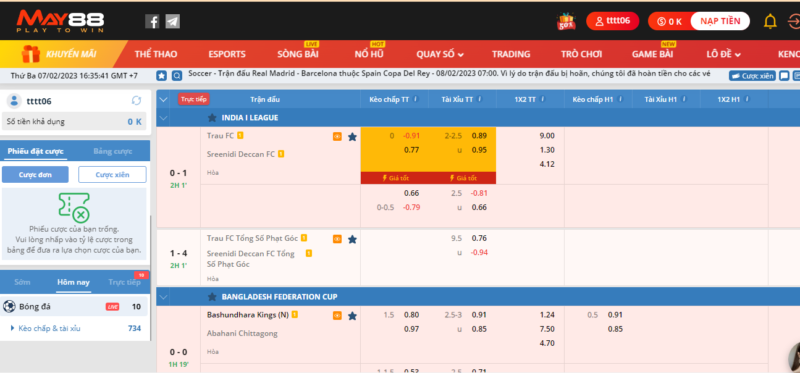Viewport: 800px width, 373px height.
Task: Open the THỂ THAO menu
Action: [x=156, y=54]
